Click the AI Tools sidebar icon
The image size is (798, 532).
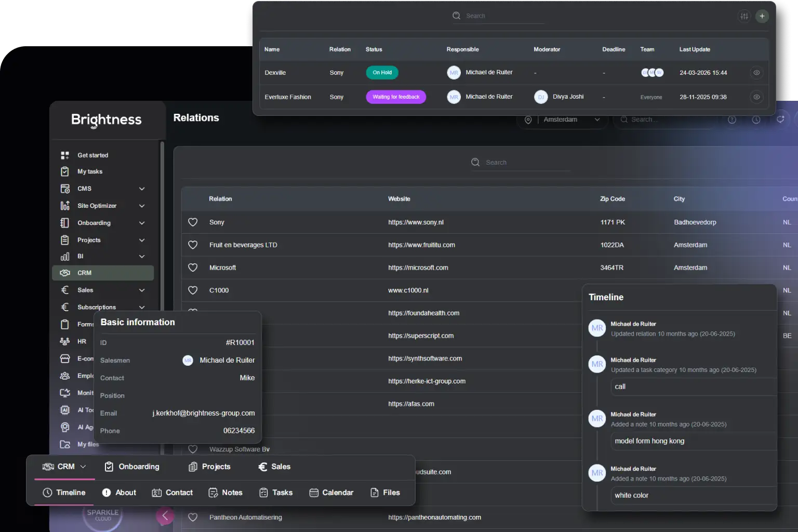pyautogui.click(x=65, y=410)
